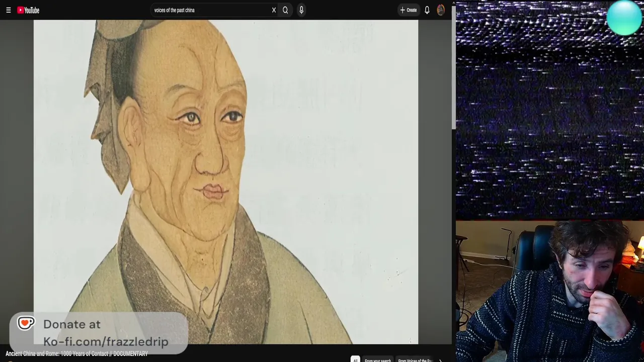Go to YouTube home via logo
644x362 pixels.
point(28,10)
